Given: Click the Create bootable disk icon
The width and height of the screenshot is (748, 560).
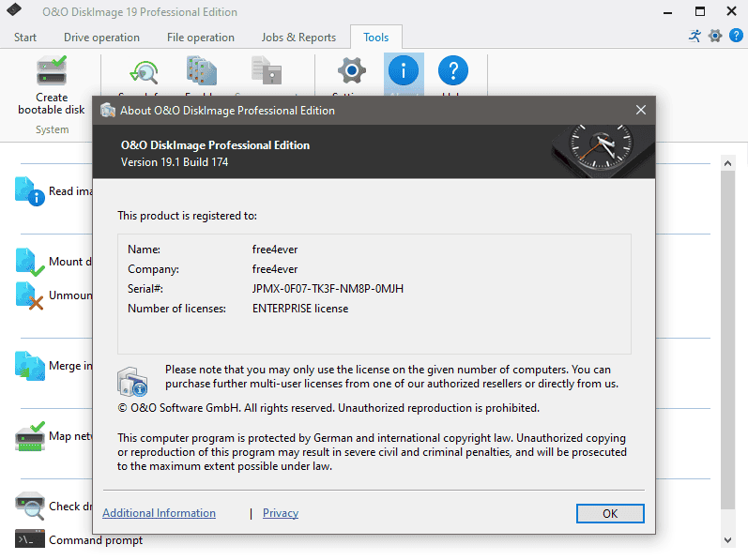Looking at the screenshot, I should click(x=52, y=70).
